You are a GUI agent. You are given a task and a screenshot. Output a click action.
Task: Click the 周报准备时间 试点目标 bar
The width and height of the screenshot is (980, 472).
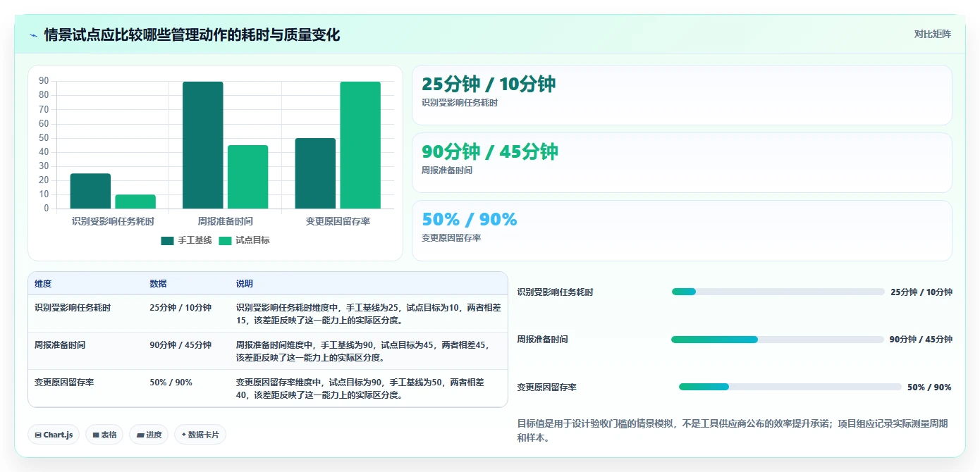247,177
